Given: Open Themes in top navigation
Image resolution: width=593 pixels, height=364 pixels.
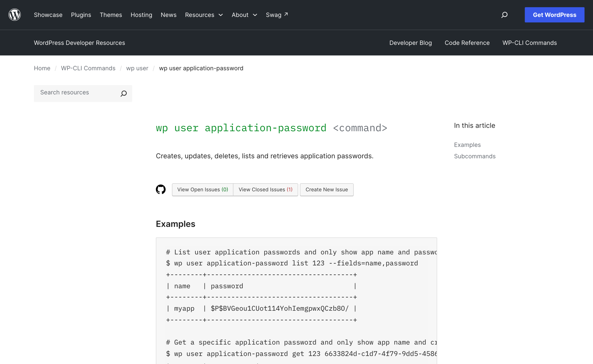Looking at the screenshot, I should point(111,15).
